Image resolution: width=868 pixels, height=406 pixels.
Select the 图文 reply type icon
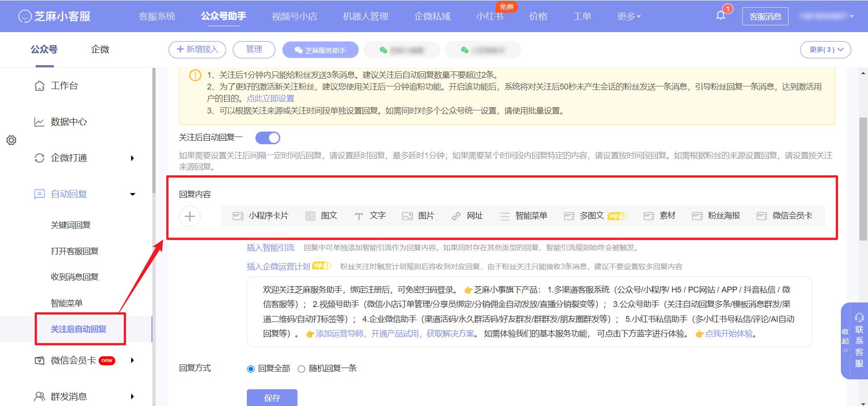[x=310, y=216]
